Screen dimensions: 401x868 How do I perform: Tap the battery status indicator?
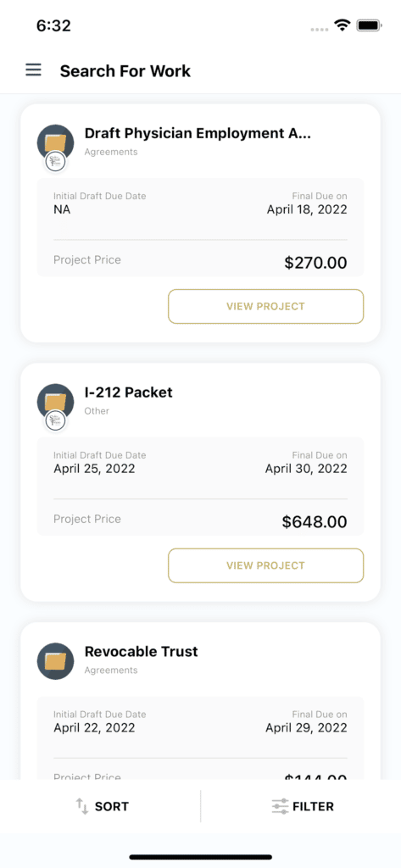(x=368, y=25)
